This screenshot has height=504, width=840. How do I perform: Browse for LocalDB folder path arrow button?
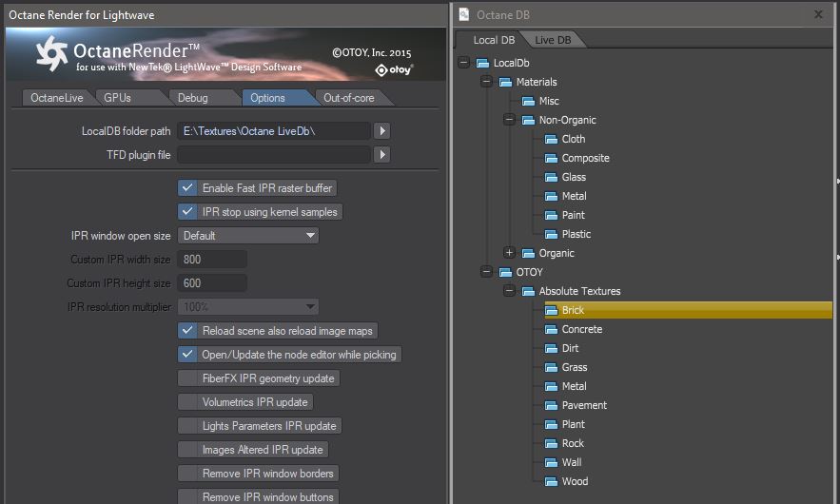click(x=381, y=130)
